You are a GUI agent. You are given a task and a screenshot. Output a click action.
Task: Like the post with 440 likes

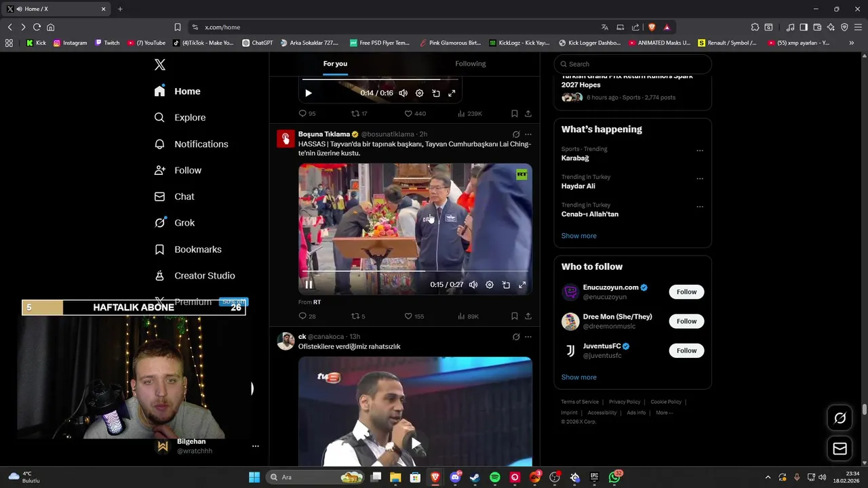point(414,113)
